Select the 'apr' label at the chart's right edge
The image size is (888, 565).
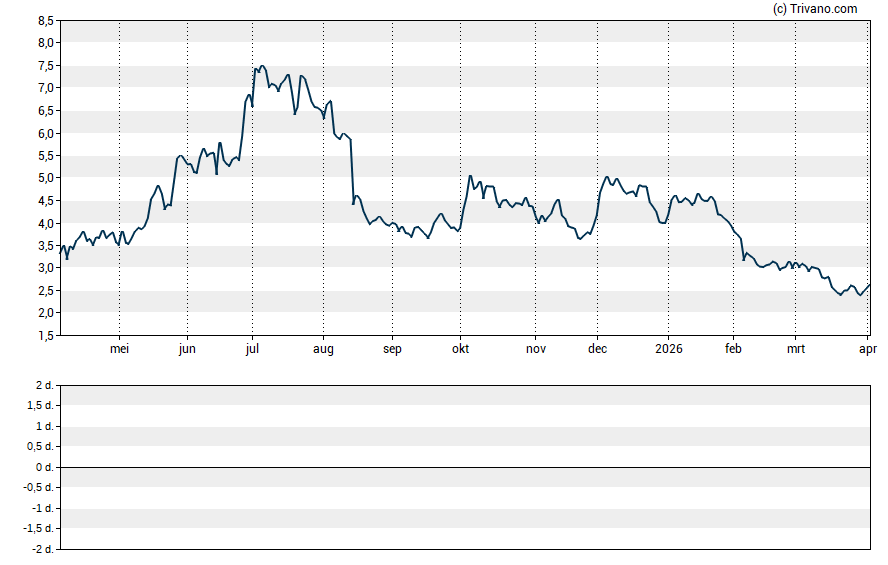(x=868, y=349)
